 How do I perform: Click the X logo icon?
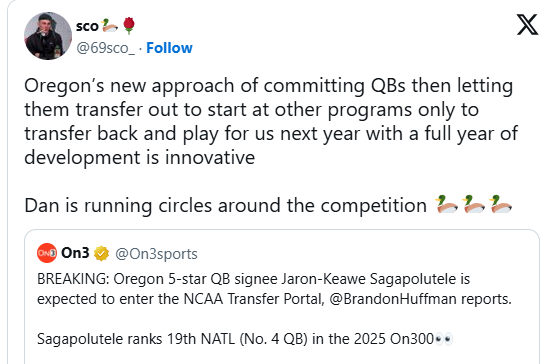tap(527, 25)
